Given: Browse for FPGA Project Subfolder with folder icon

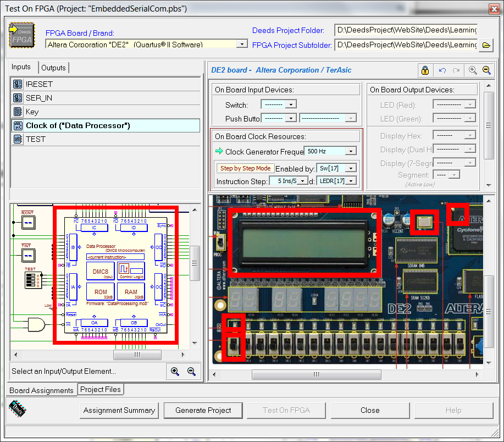Looking at the screenshot, I should 486,45.
